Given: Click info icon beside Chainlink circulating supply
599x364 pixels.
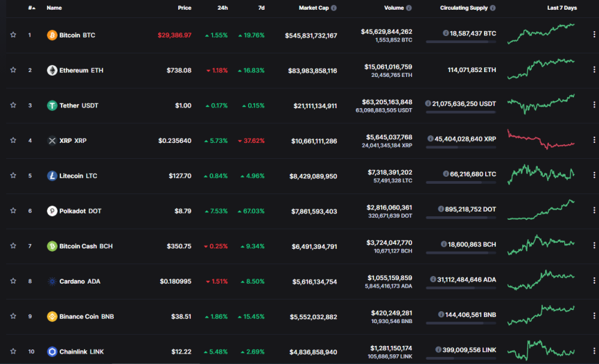Looking at the screenshot, I should (438, 349).
